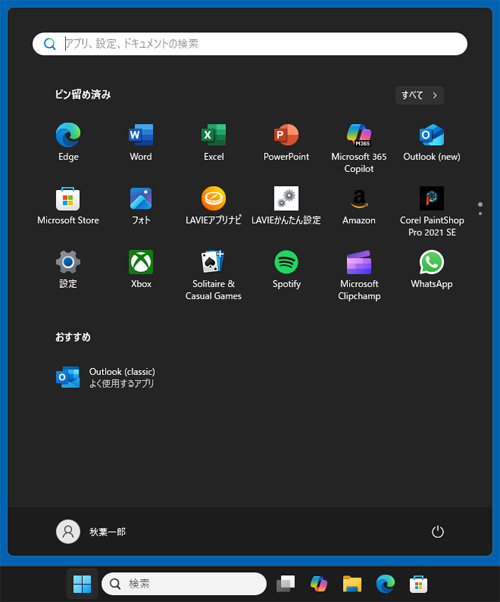Select the first pinned page dot
The height and width of the screenshot is (602, 500).
pyautogui.click(x=480, y=204)
